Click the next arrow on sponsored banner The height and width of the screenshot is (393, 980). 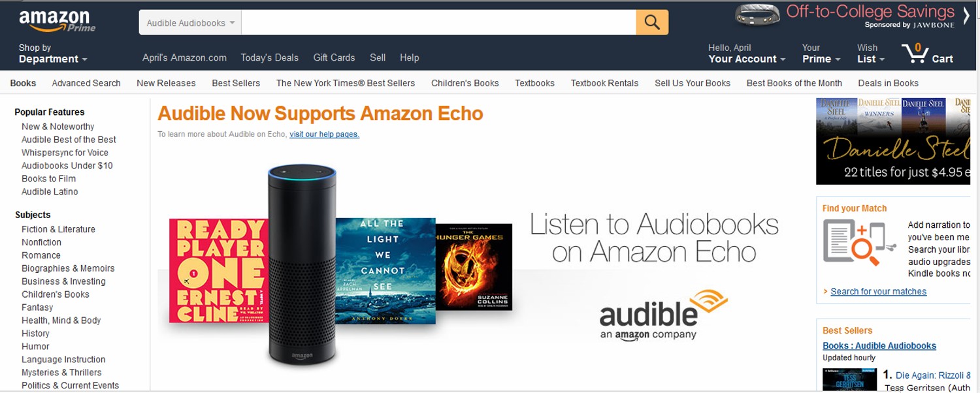click(966, 15)
